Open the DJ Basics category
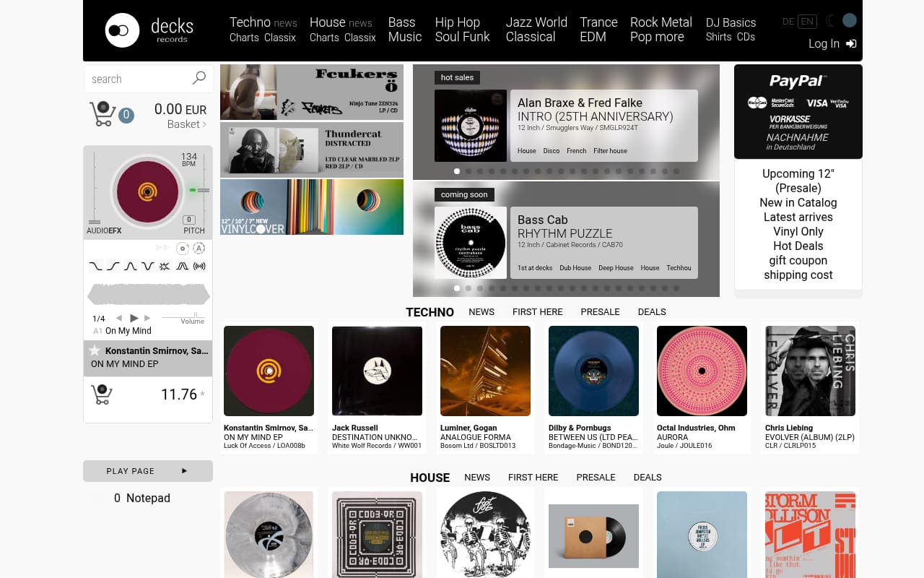924x578 pixels. click(731, 22)
